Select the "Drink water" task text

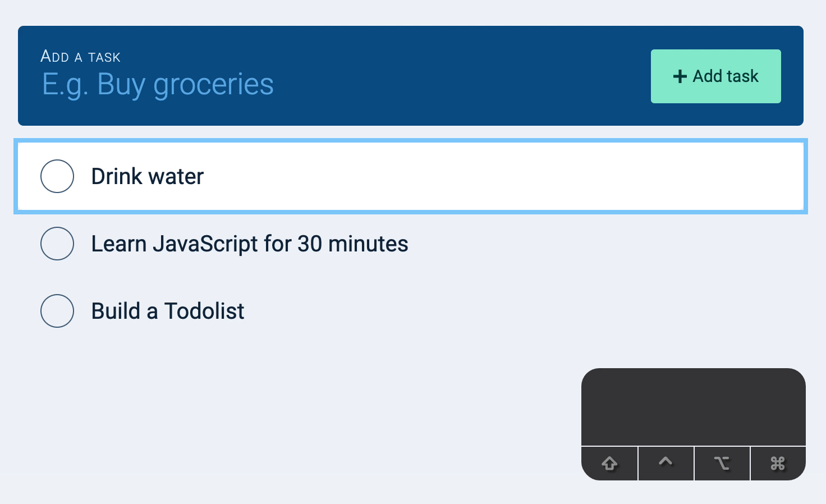click(147, 176)
